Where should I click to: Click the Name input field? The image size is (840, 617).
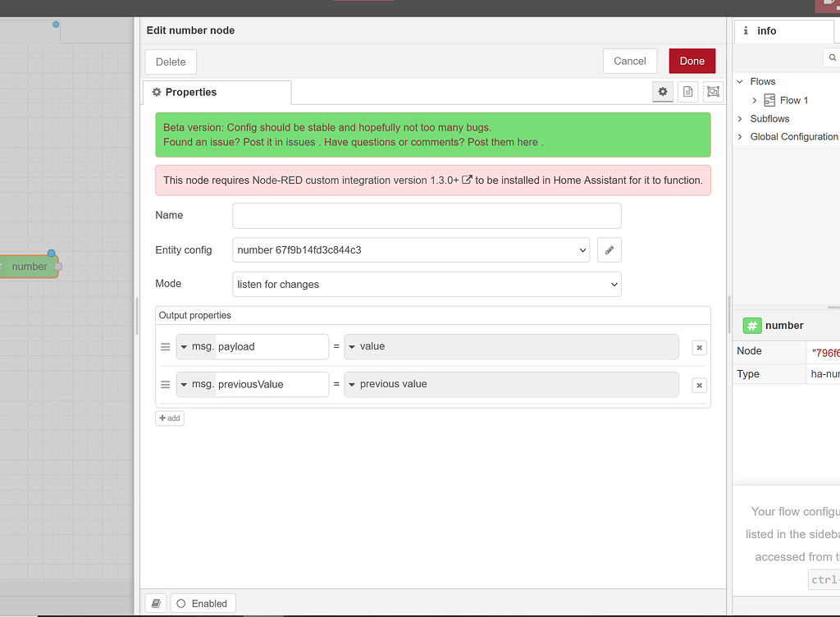(427, 215)
